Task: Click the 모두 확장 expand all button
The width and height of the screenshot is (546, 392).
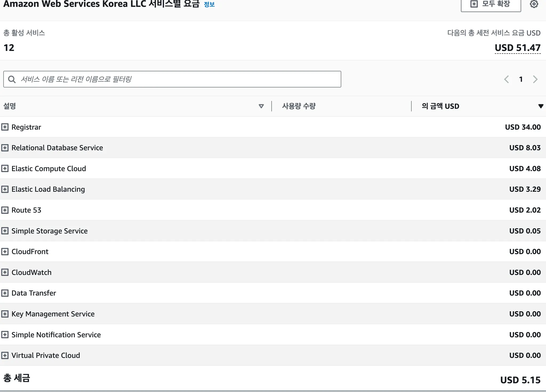Action: (491, 4)
